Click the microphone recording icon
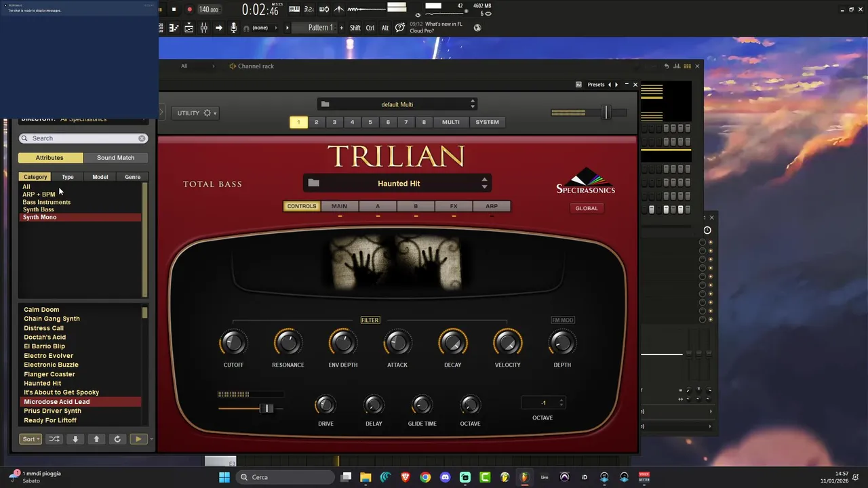Screen dimensions: 868x488 click(233, 28)
